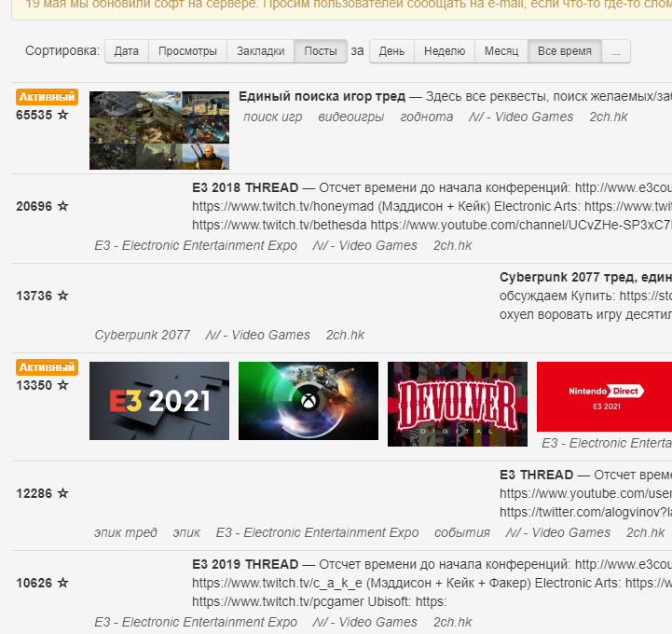The height and width of the screenshot is (634, 672).
Task: Click the 65535 post count
Action: point(34,115)
